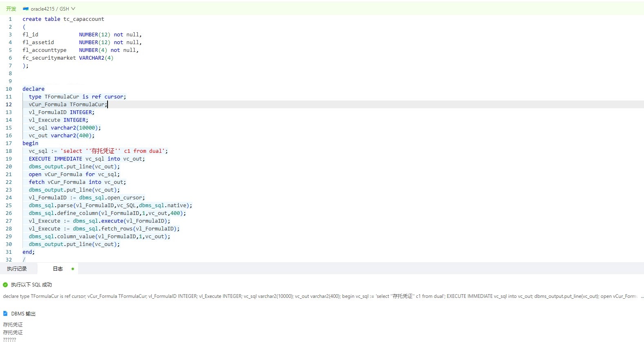Image resolution: width=644 pixels, height=342 pixels.
Task: Click the Oracle database icon beside oracle4215
Action: (26, 9)
